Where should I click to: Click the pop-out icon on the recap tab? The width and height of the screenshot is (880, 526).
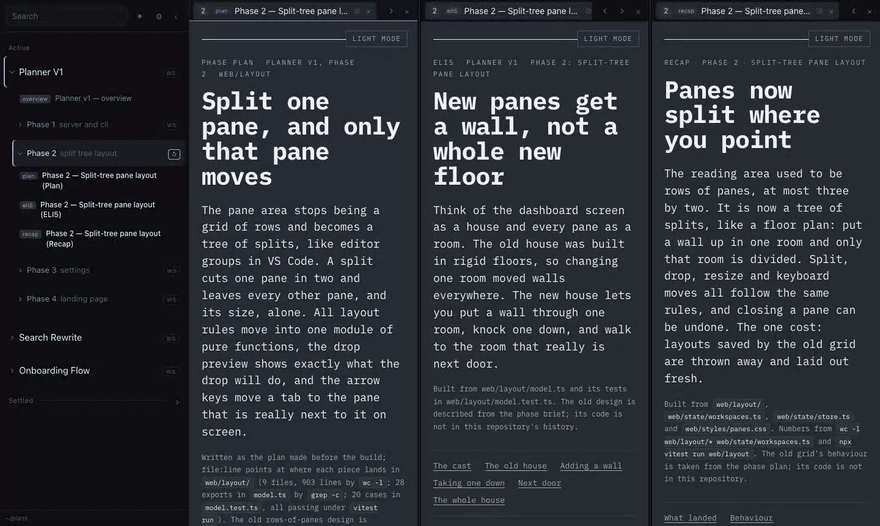click(819, 11)
